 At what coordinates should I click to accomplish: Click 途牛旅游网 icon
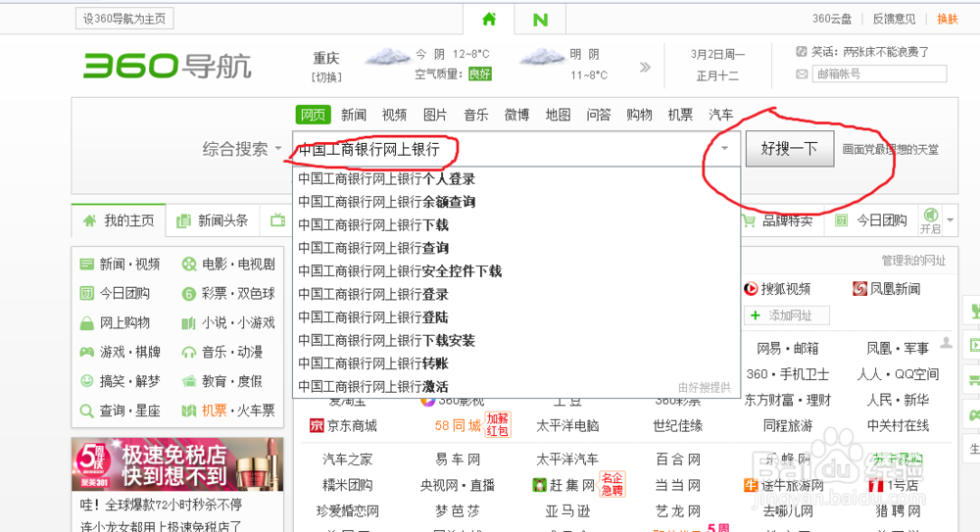coord(751,485)
